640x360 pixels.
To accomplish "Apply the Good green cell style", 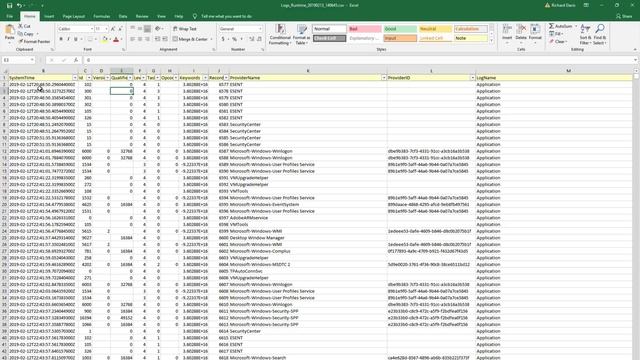I will (x=400, y=29).
